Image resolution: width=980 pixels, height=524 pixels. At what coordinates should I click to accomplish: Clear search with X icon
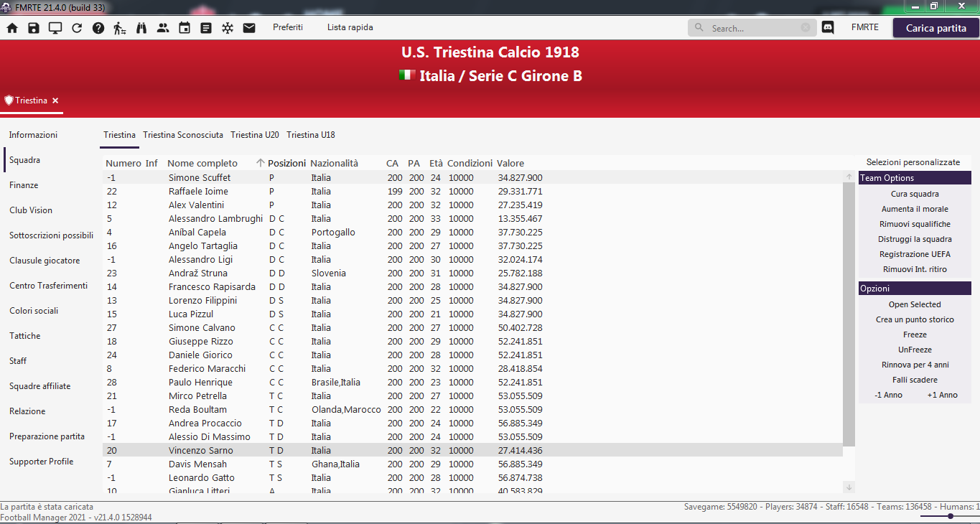[806, 27]
